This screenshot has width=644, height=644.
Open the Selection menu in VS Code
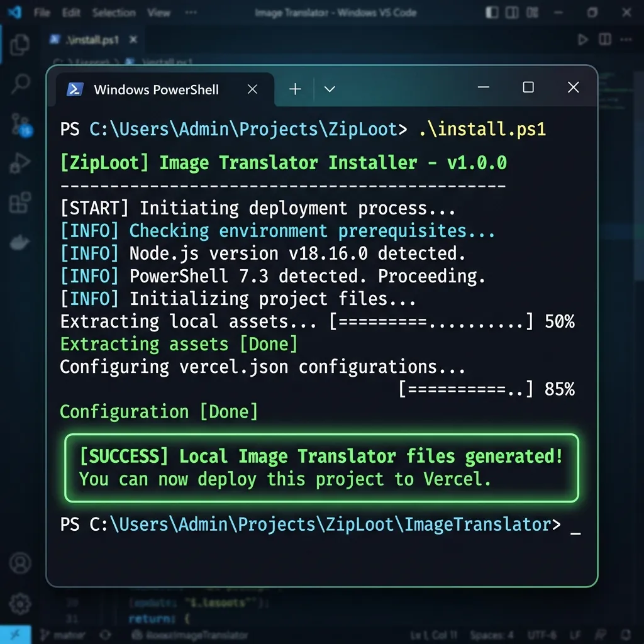[x=114, y=13]
